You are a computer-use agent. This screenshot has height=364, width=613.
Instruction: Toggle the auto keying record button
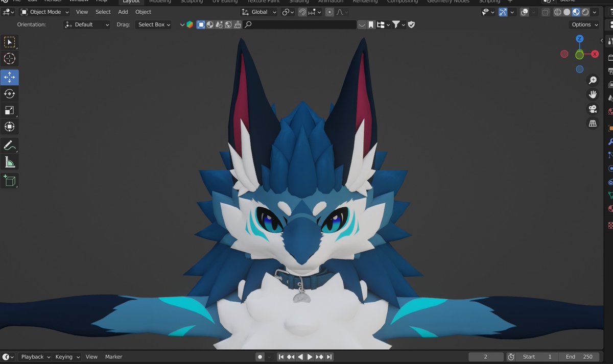pos(260,357)
